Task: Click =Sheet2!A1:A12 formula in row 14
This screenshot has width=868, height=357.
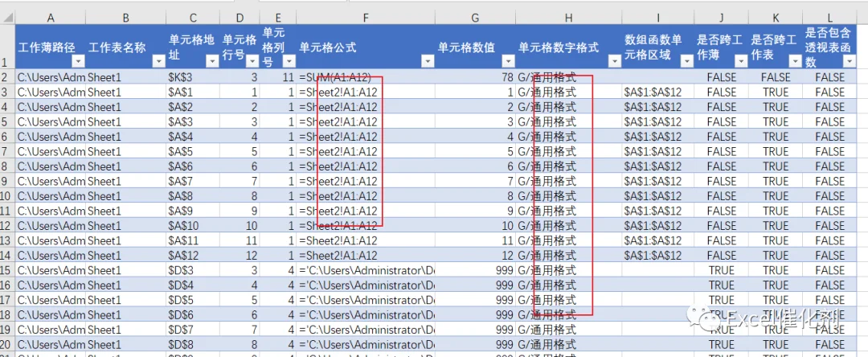Action: coord(366,255)
